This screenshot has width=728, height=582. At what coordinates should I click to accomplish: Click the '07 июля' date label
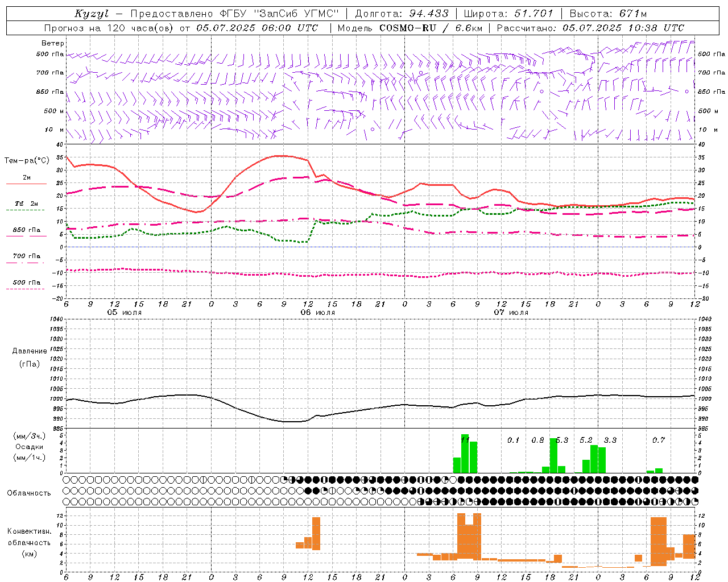click(511, 313)
